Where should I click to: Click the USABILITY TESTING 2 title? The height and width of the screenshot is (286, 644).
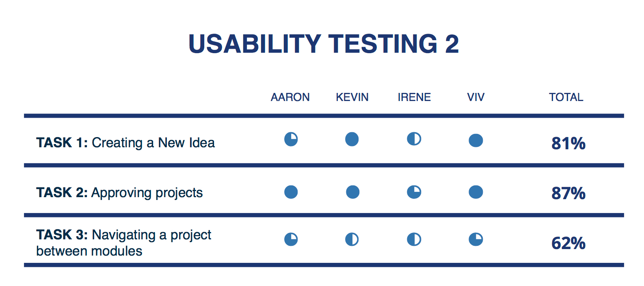tap(324, 44)
